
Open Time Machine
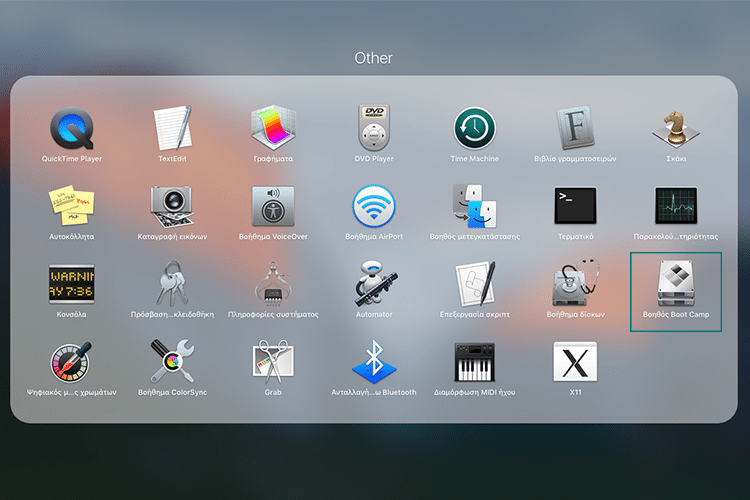474,128
